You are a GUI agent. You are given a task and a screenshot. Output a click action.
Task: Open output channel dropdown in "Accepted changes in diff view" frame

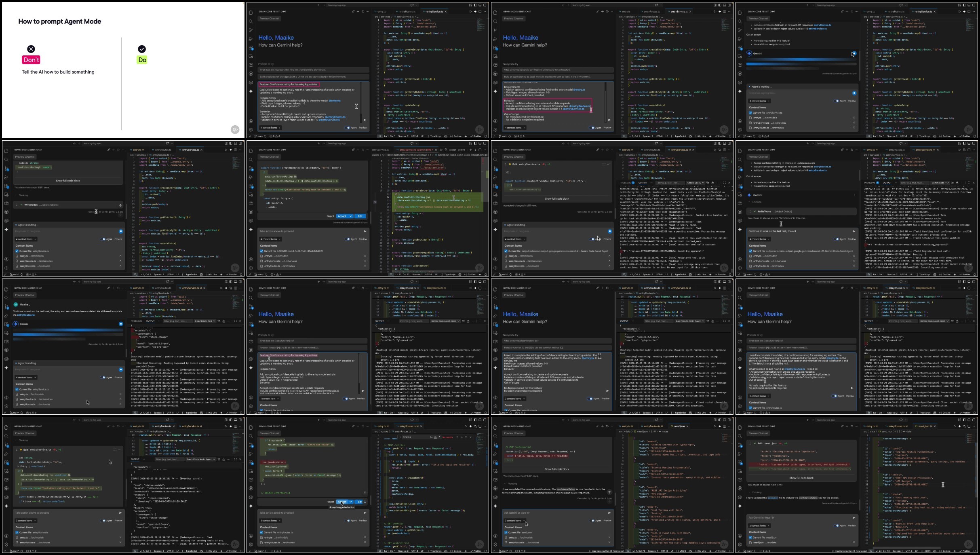pyautogui.click(x=695, y=183)
